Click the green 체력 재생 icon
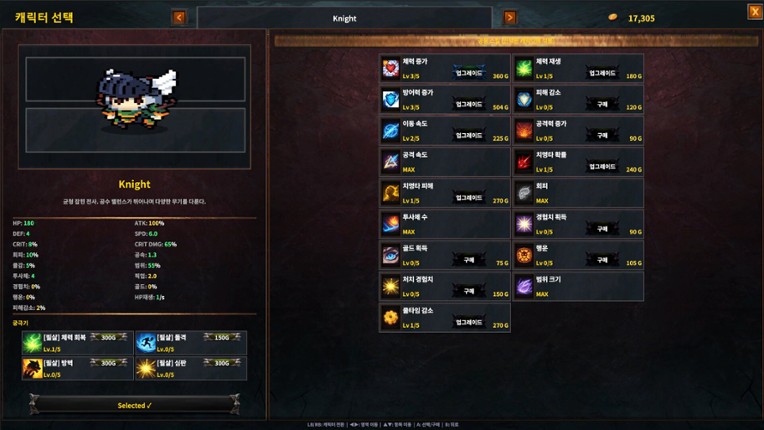The height and width of the screenshot is (430, 764). pos(524,69)
